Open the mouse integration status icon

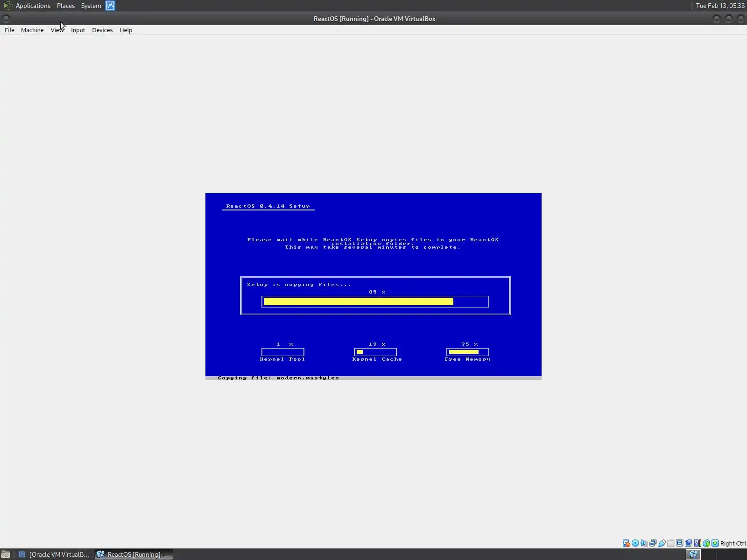pos(706,543)
